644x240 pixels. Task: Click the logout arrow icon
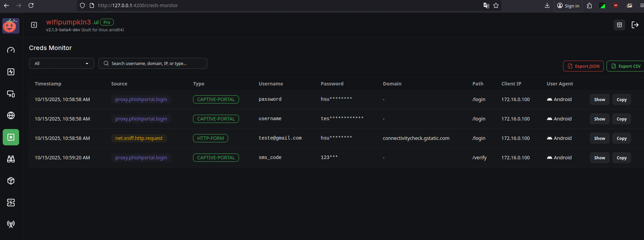[x=635, y=25]
